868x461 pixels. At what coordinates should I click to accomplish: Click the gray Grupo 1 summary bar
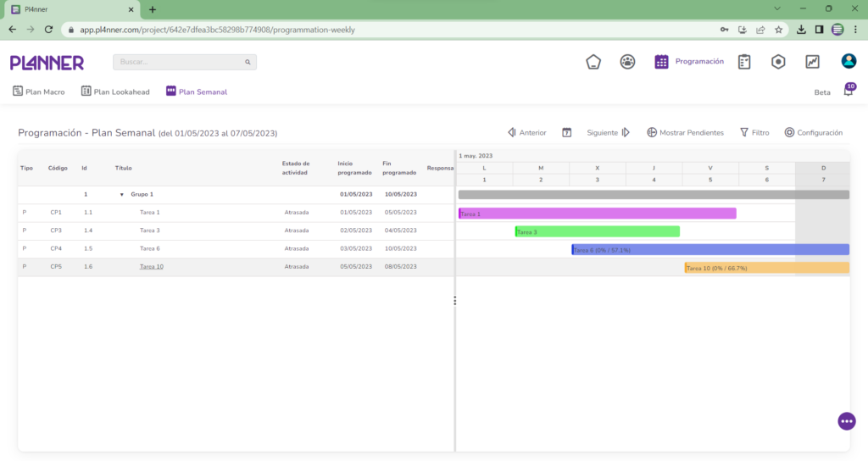coord(654,195)
